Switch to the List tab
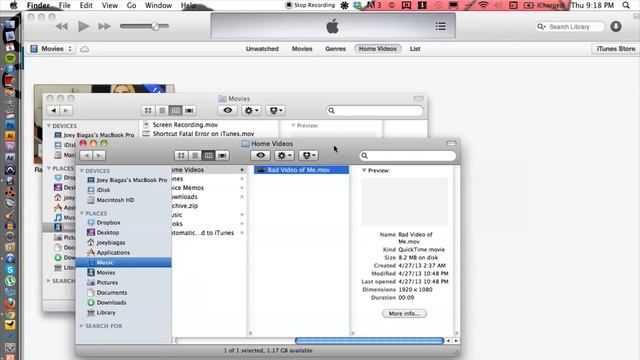This screenshot has height=360, width=640. 415,49
